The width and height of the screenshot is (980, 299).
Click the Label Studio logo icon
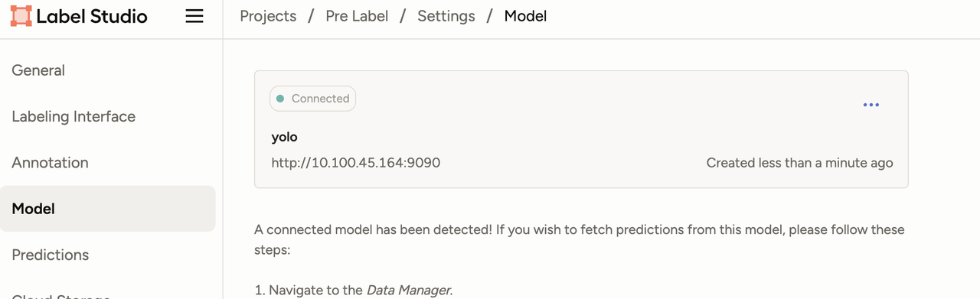pos(21,16)
